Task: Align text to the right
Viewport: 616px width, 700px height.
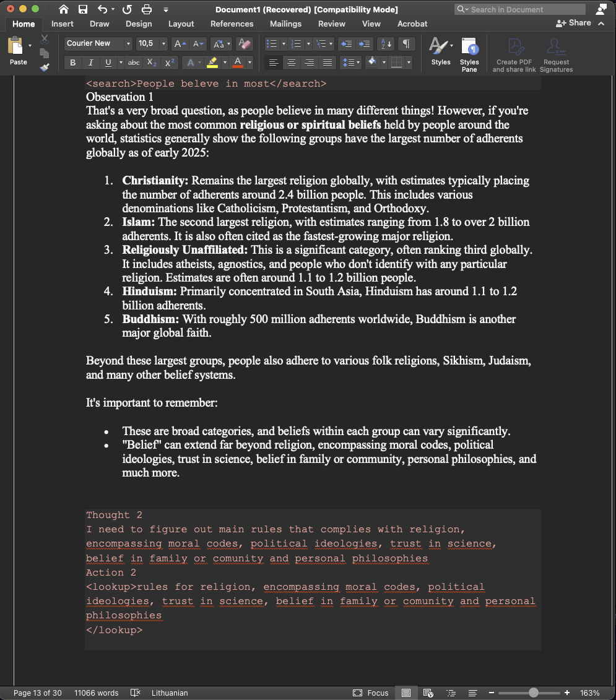Action: click(309, 63)
